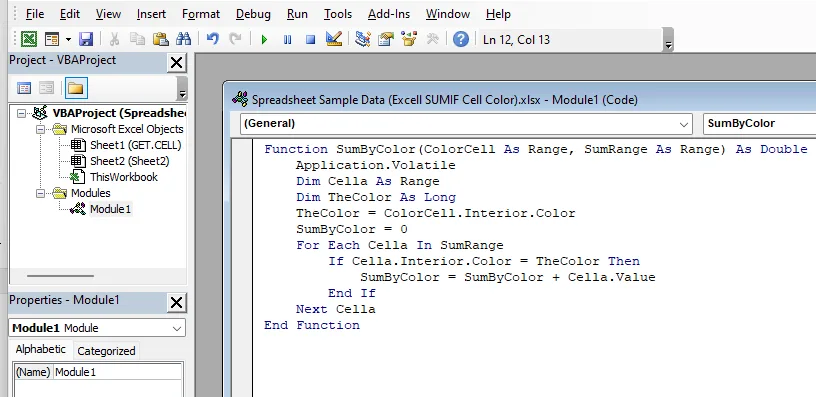816x397 pixels.
Task: Select VBAProject (Spreadsheet) tree node
Action: point(119,113)
